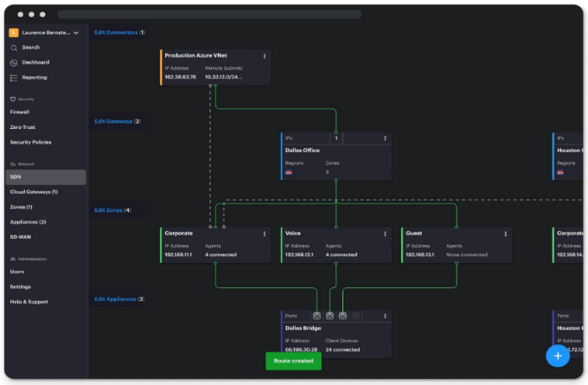Click the Edit Gateways link

pos(113,121)
